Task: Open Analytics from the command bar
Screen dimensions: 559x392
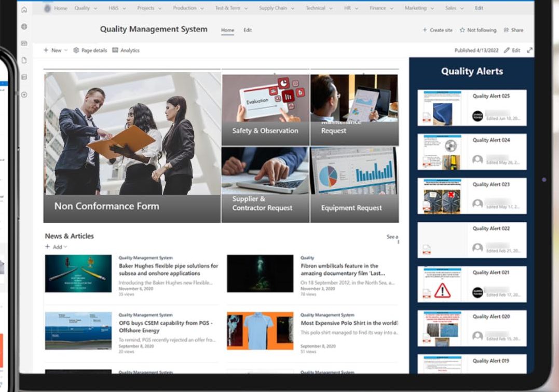Action: pos(126,50)
